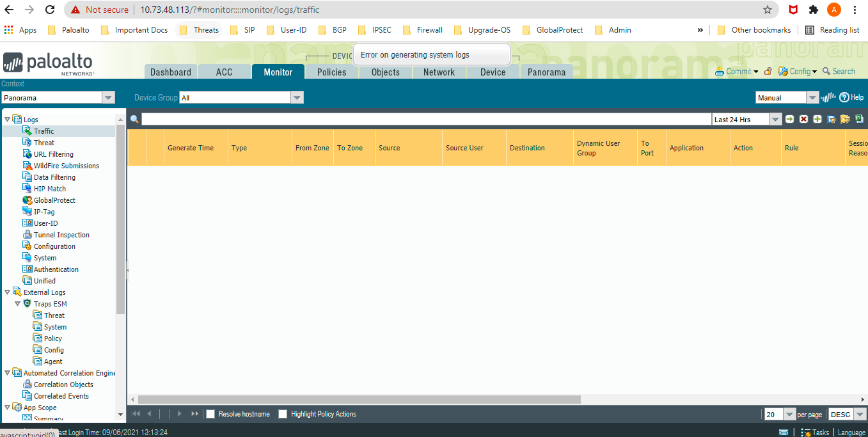The image size is (868, 437).
Task: Open GlobalProtect logs
Action: pyautogui.click(x=54, y=200)
